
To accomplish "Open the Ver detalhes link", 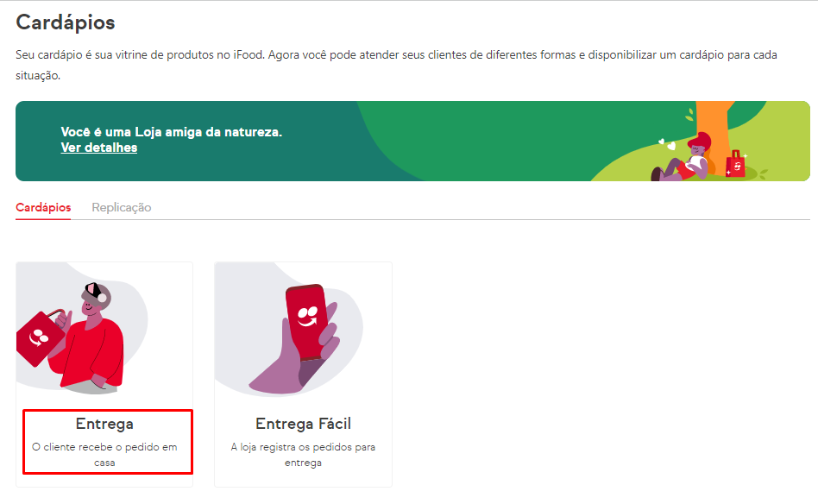I will tap(99, 148).
